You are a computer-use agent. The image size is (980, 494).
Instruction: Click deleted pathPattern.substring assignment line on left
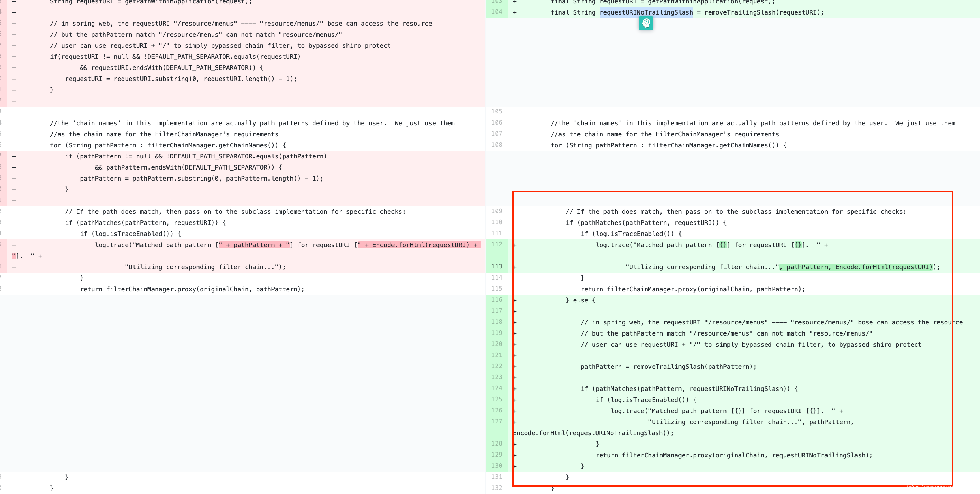point(201,179)
